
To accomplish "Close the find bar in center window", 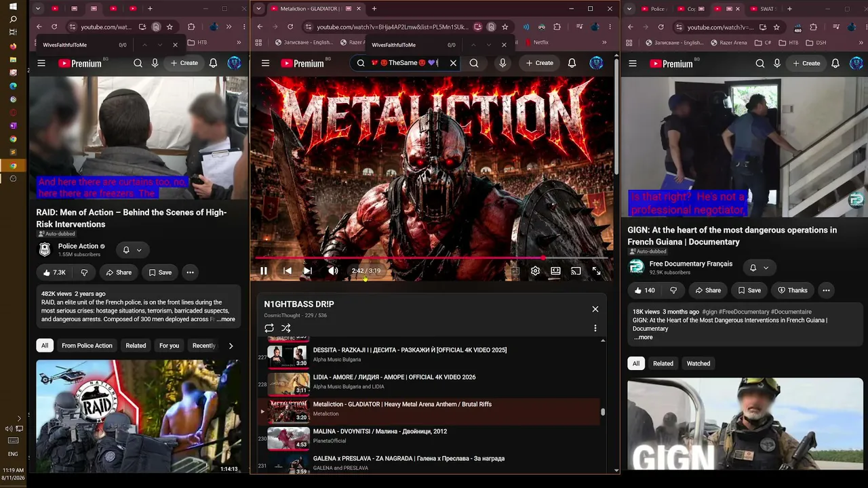I will click(504, 45).
